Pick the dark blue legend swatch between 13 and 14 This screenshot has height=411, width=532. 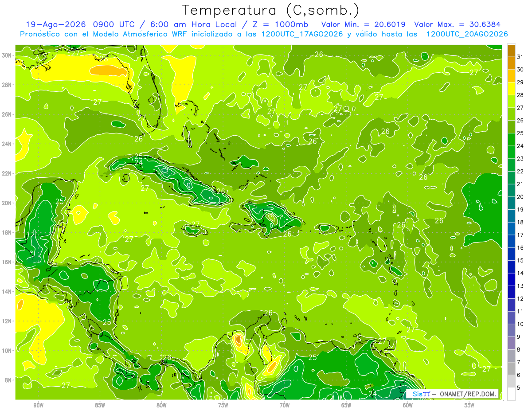511,279
